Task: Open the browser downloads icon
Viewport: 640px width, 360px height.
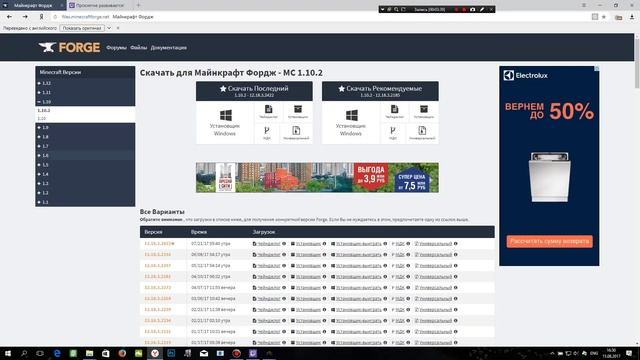Action: (632, 17)
